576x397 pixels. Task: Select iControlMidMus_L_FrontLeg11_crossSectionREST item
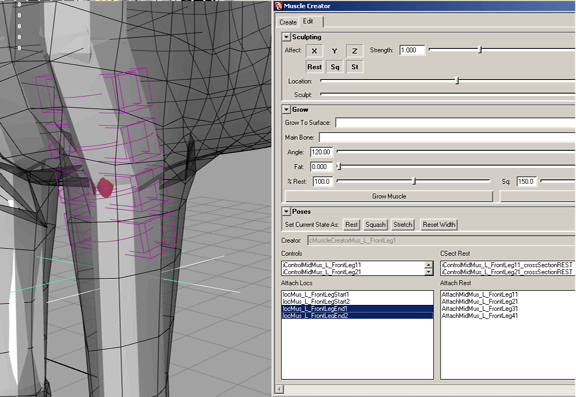507,265
